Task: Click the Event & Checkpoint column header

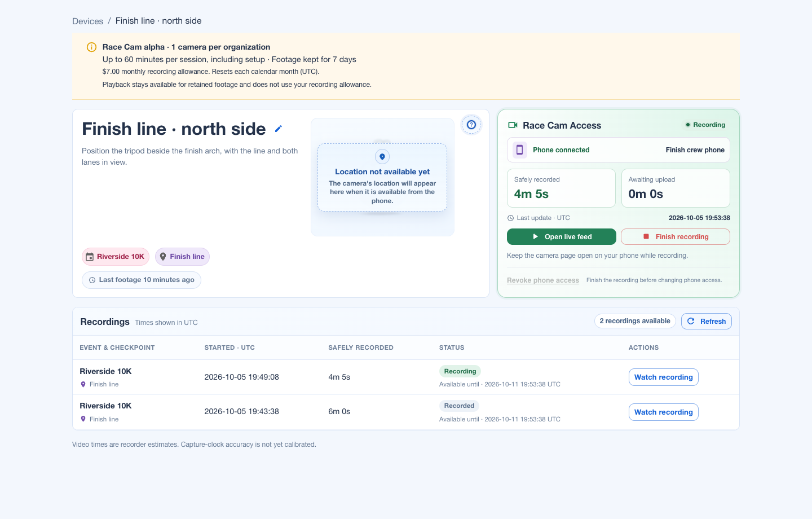Action: (x=117, y=348)
